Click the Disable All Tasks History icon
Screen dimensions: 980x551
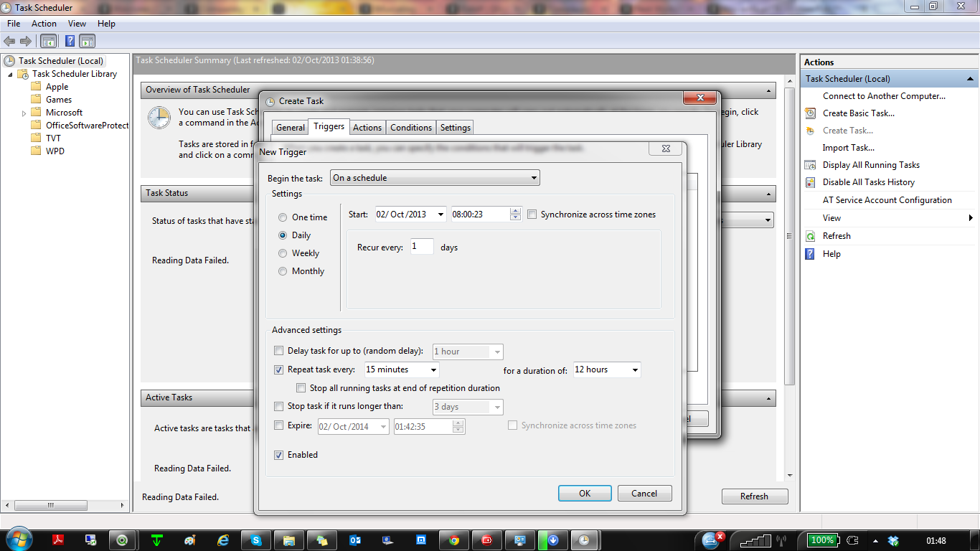tap(810, 182)
